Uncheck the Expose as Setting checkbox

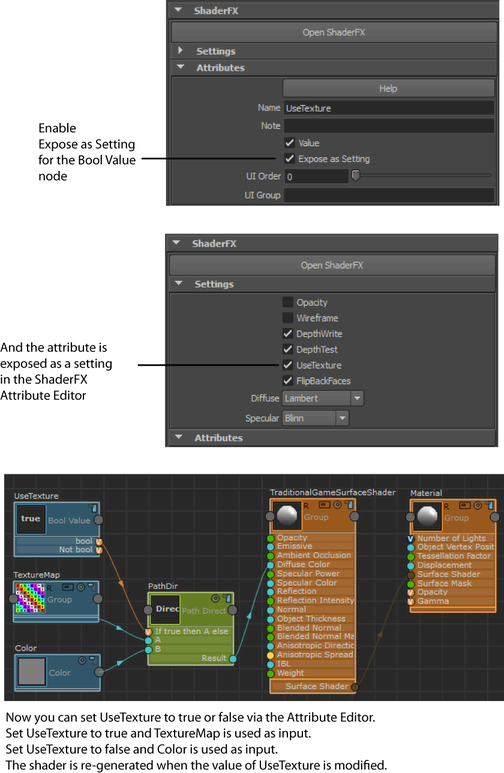click(289, 159)
